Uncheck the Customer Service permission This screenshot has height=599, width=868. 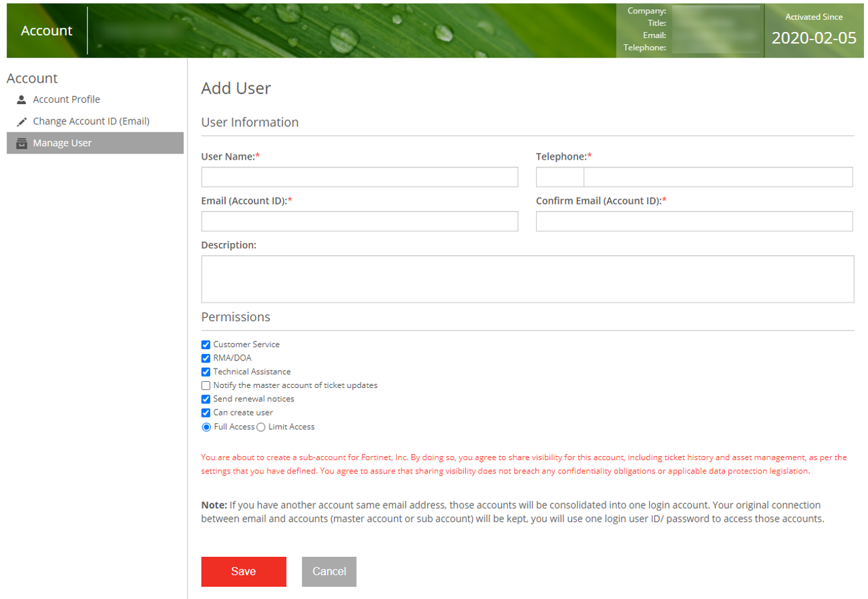(x=206, y=345)
